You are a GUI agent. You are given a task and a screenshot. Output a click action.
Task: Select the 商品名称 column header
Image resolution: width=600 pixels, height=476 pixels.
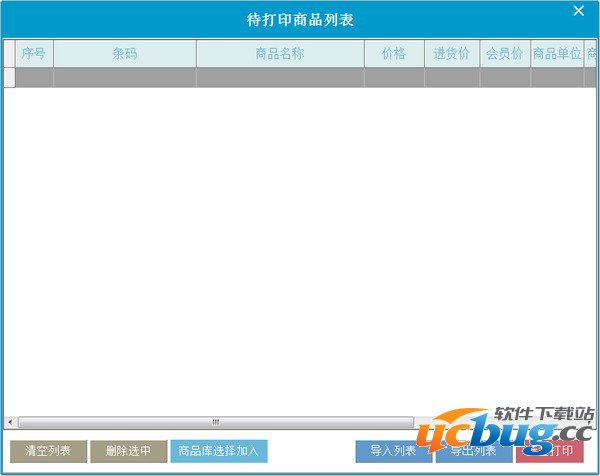[x=280, y=54]
